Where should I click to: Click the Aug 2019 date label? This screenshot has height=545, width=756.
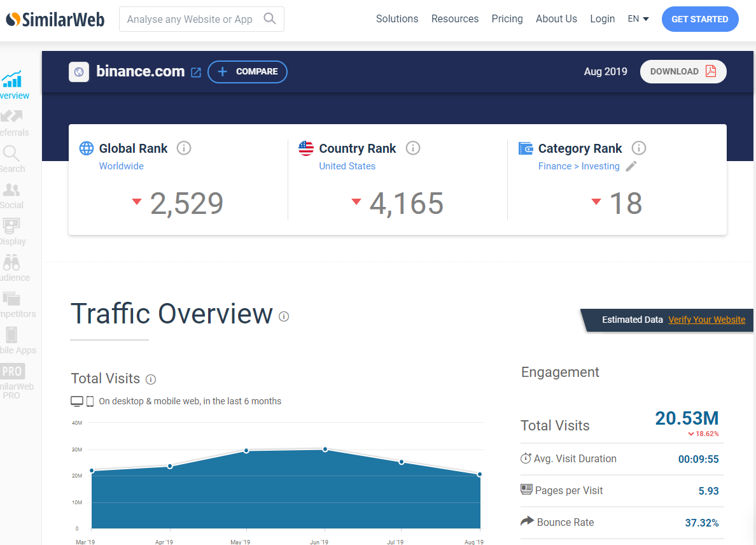click(x=606, y=71)
